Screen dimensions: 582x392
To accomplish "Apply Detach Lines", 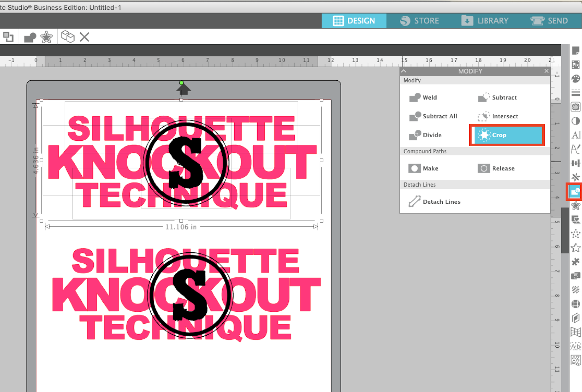I will point(441,201).
